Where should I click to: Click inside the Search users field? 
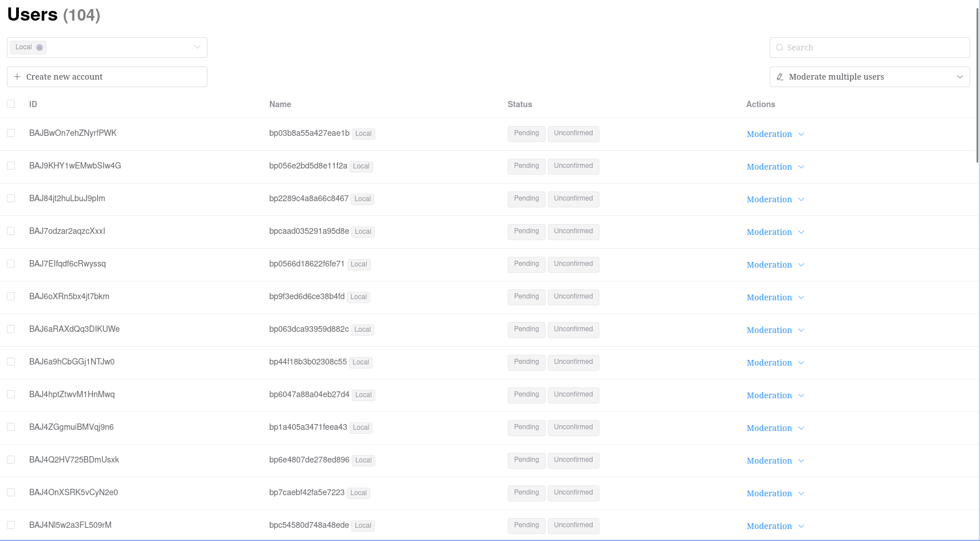point(869,48)
